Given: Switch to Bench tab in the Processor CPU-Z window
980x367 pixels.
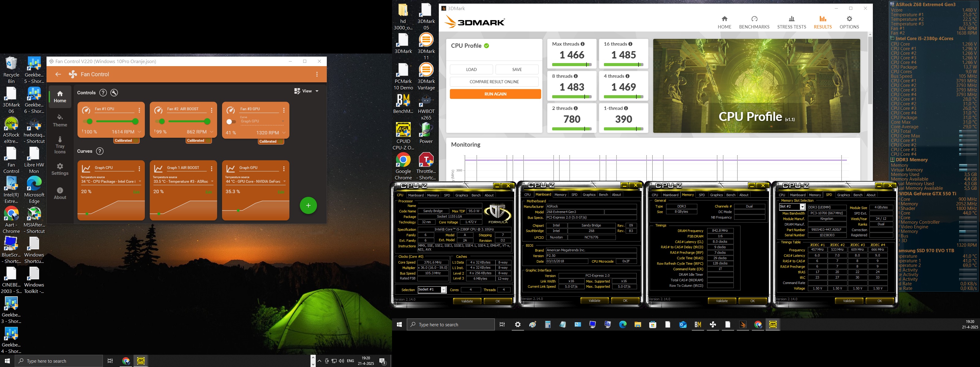Looking at the screenshot, I should click(x=476, y=195).
